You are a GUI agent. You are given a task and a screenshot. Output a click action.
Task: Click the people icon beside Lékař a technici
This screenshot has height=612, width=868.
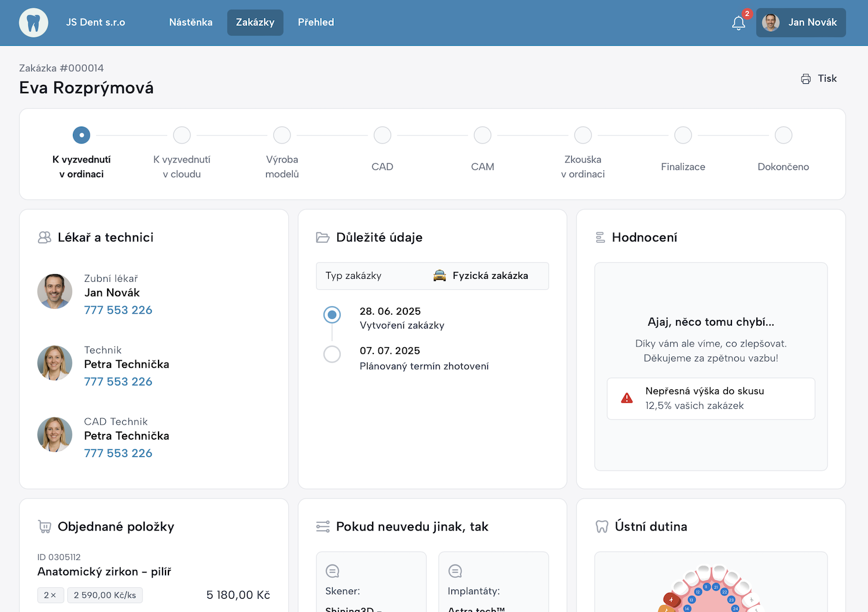click(x=45, y=237)
